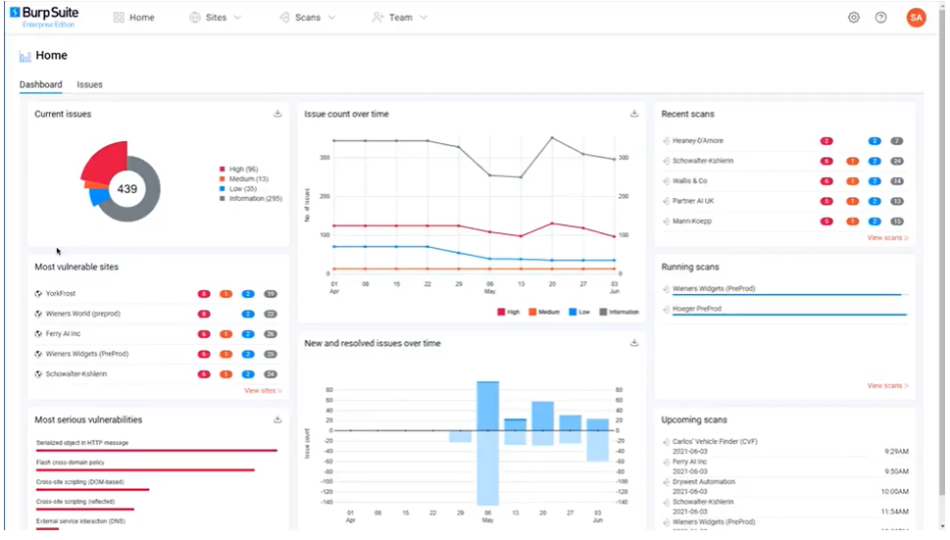Toggle the High series in chart legend
Image resolution: width=950 pixels, height=540 pixels.
tap(508, 312)
